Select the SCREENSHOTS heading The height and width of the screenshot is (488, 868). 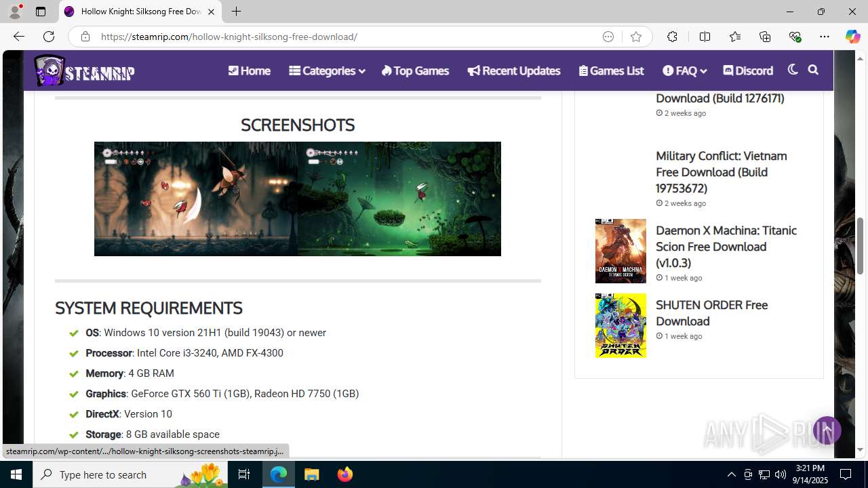pos(298,125)
